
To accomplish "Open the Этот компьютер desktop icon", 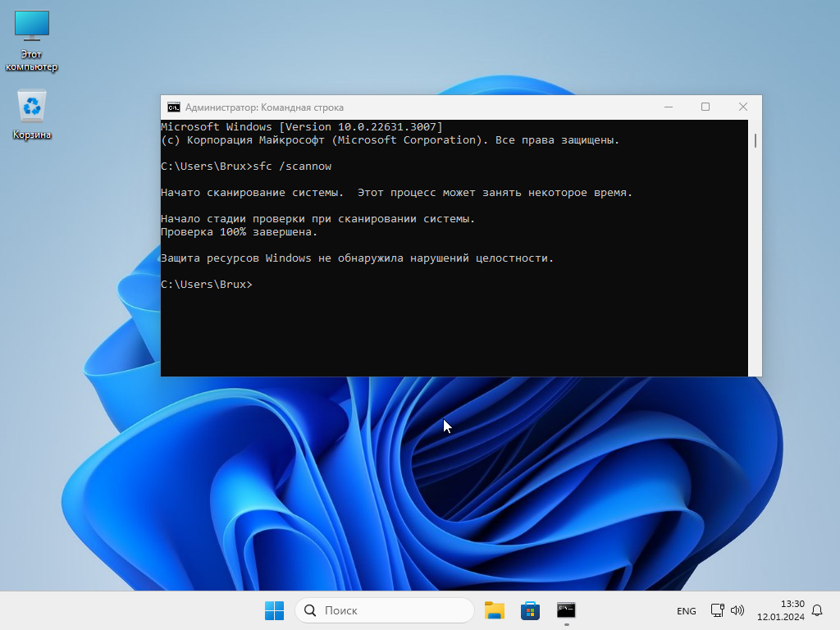I will [32, 41].
